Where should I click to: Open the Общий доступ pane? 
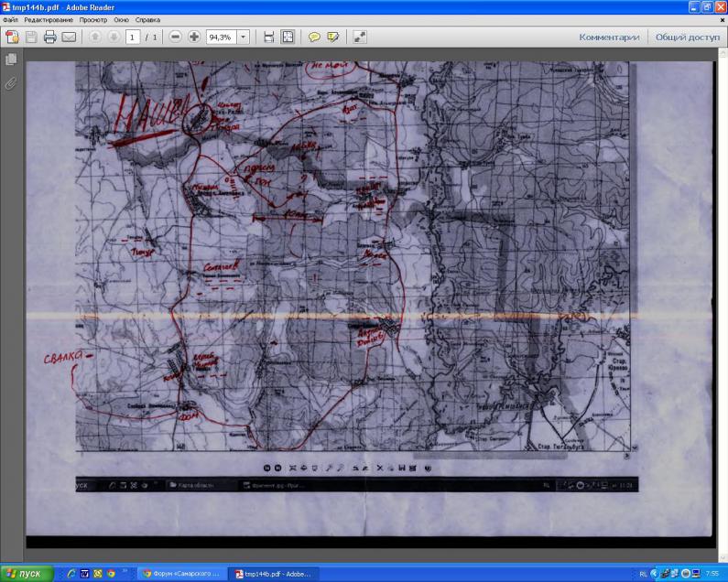[x=687, y=38]
